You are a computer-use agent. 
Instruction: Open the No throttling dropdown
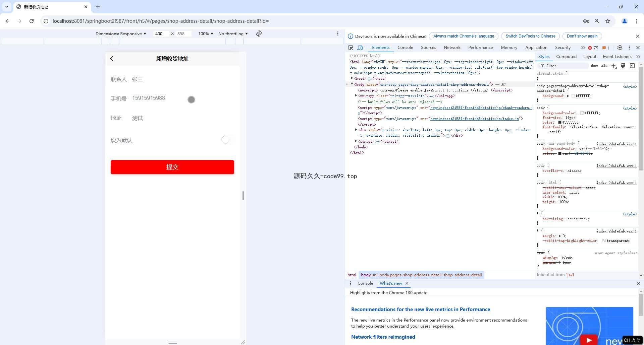233,33
